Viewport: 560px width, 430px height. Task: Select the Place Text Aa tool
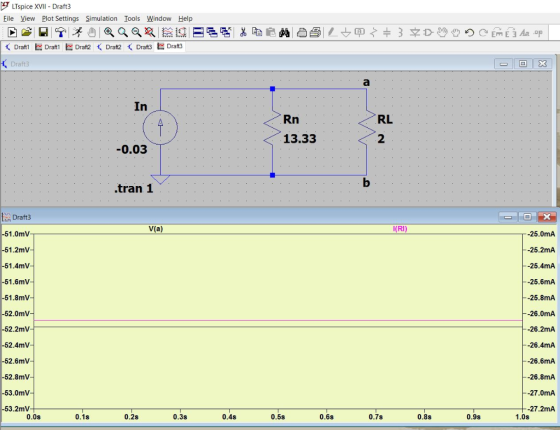click(524, 32)
